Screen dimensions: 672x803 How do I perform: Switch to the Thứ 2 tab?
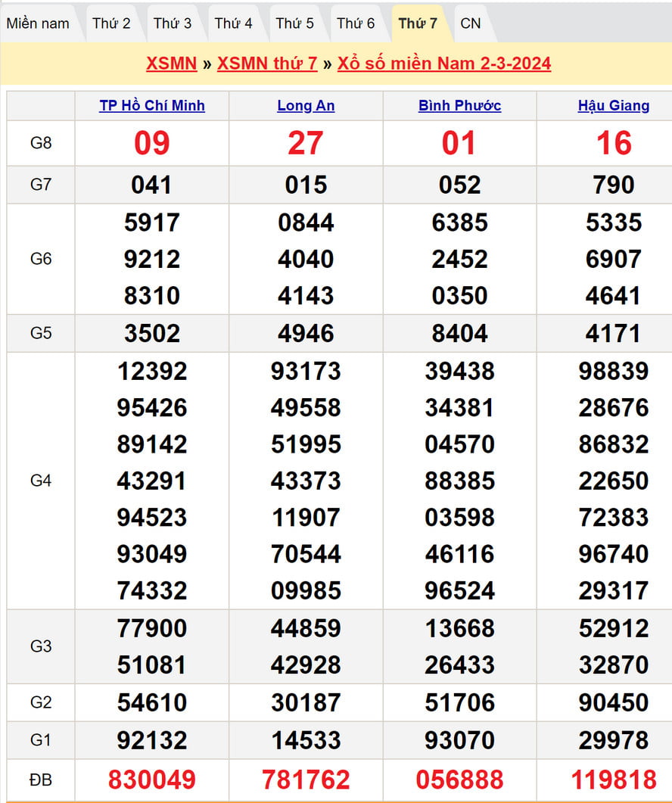point(111,23)
